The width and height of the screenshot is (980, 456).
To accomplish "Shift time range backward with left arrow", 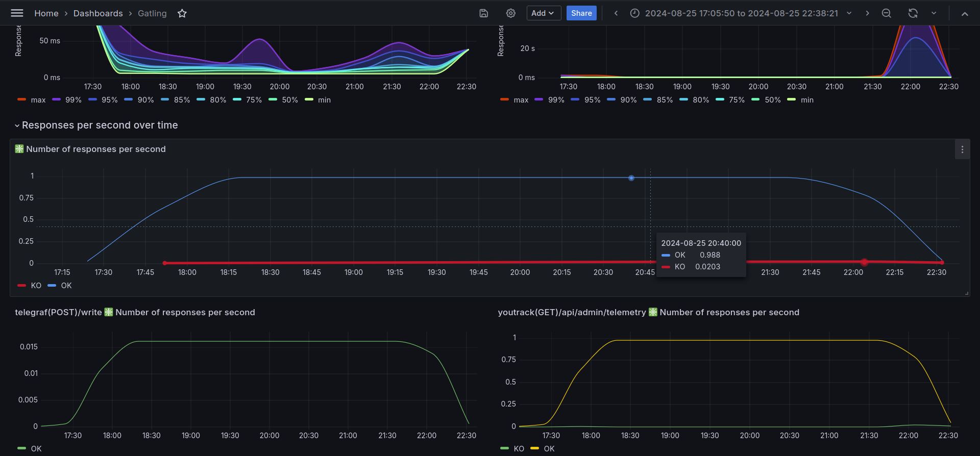I will click(616, 13).
